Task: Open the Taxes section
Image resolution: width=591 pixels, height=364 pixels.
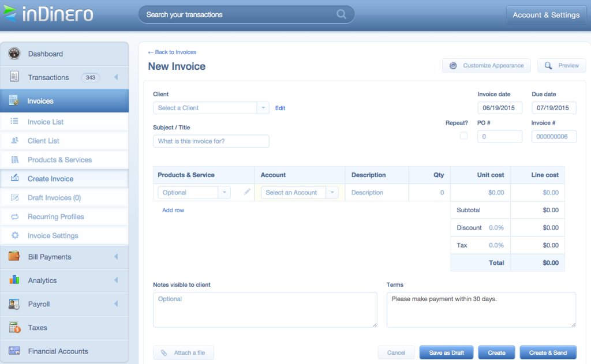Action: 65,328
